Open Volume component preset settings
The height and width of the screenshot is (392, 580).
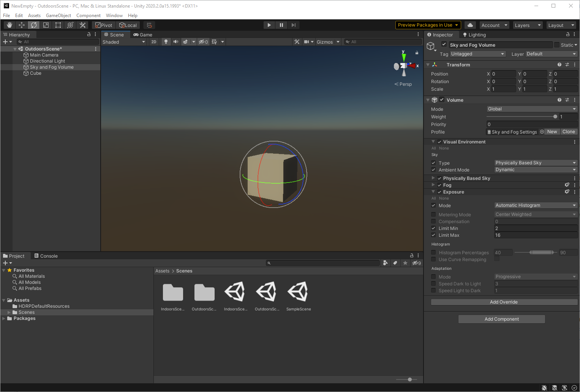tap(567, 100)
